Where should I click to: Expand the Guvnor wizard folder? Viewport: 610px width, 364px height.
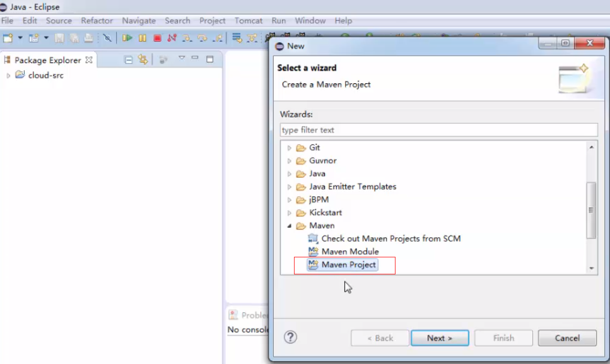[x=289, y=161]
